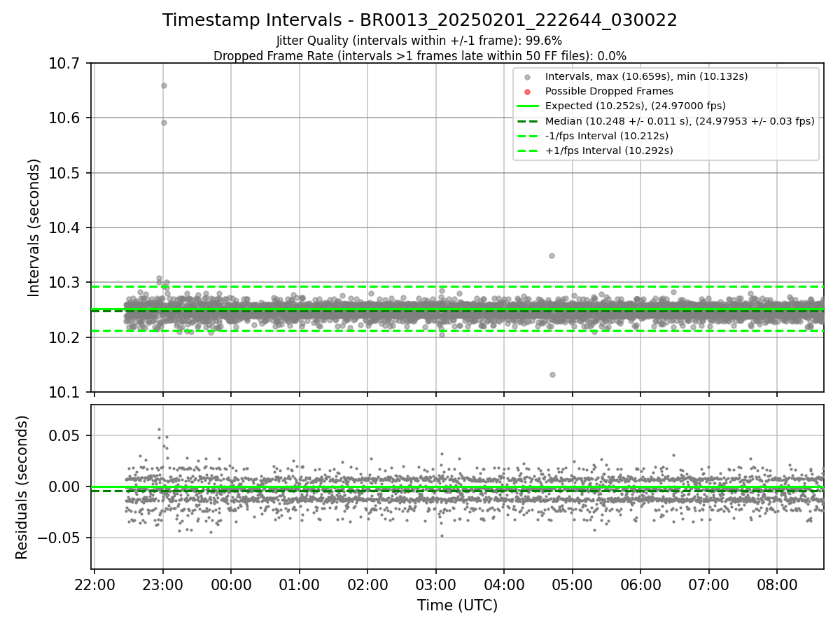Click the 'Time (UTC)' x-axis label
Screen dimensions: 840x630
[458, 605]
